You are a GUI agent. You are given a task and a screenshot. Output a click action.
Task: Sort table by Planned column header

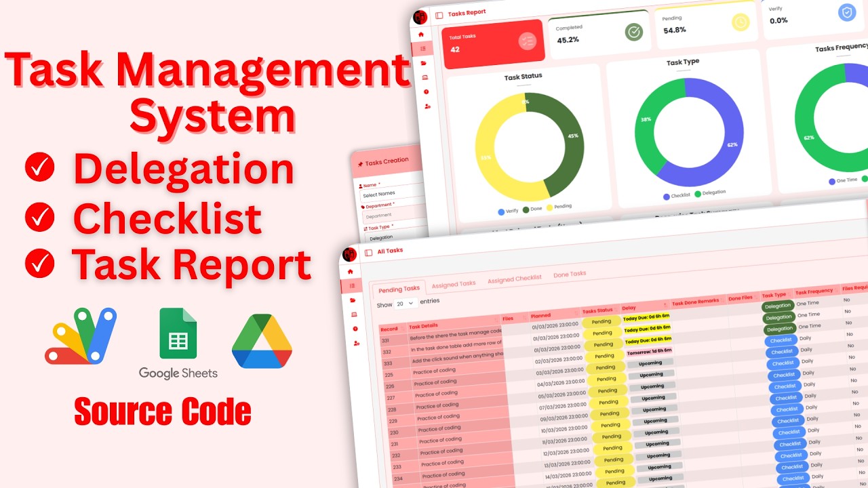tap(554, 315)
